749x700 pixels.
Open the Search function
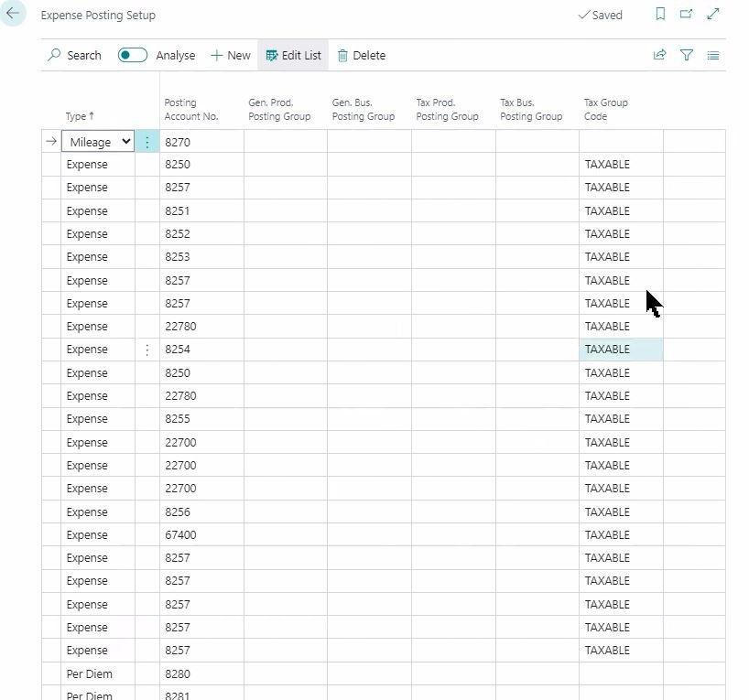[x=74, y=55]
